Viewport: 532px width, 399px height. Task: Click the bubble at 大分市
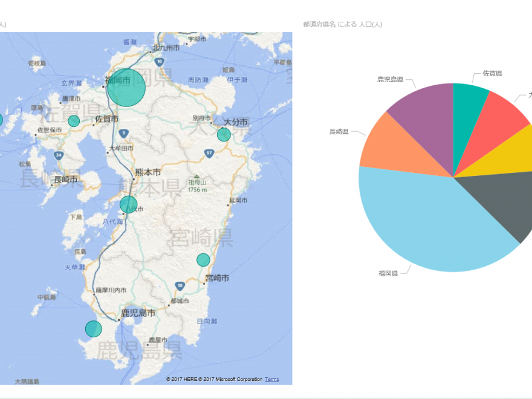click(224, 134)
